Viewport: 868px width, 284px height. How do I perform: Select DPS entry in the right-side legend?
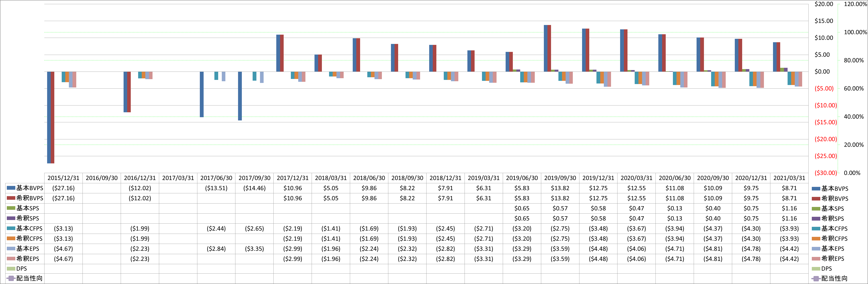tap(822, 268)
